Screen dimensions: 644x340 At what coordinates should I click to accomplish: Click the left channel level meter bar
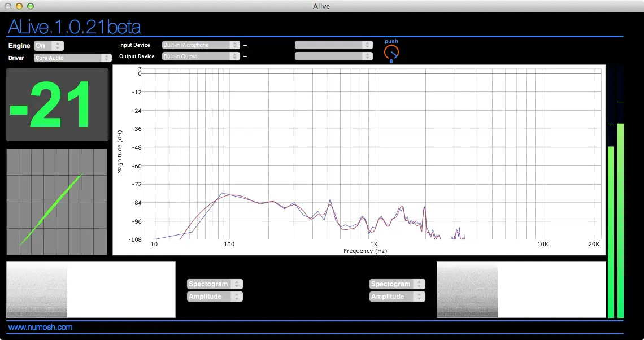[611, 192]
